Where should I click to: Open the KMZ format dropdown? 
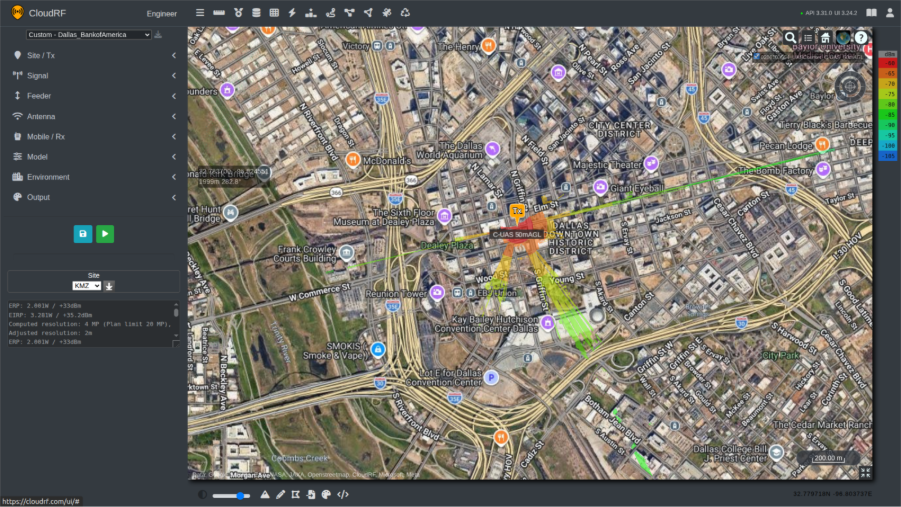point(87,286)
